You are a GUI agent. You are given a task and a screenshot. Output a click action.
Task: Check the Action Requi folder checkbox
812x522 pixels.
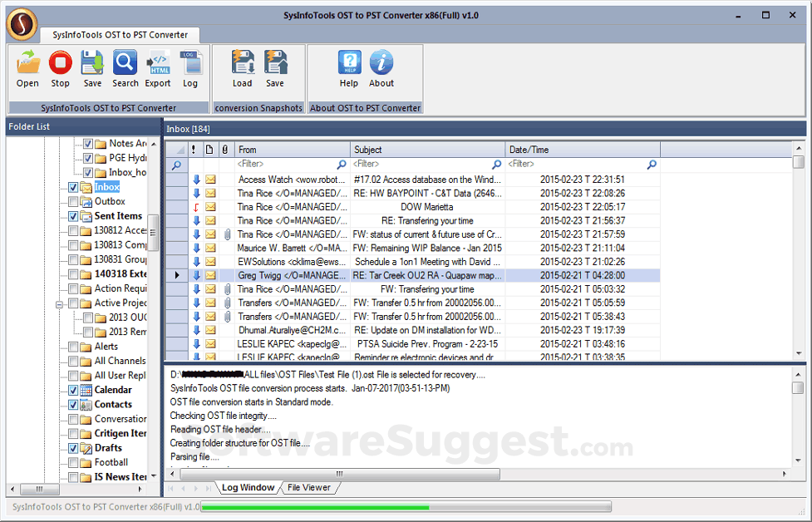tap(73, 288)
